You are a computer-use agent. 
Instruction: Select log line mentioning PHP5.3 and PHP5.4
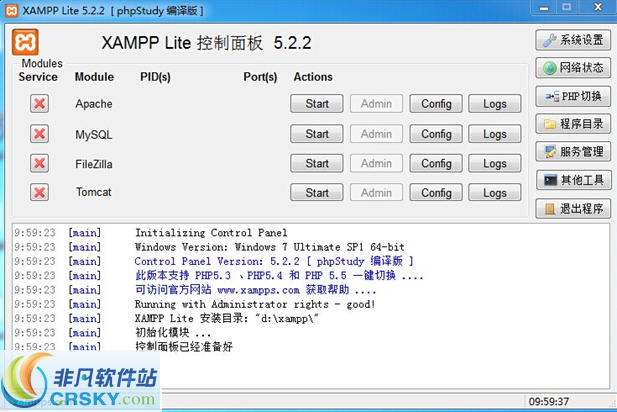tap(279, 275)
